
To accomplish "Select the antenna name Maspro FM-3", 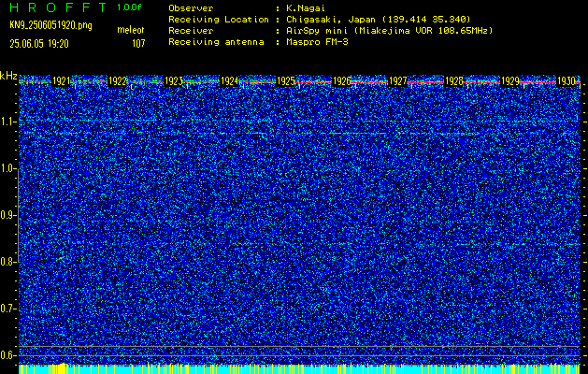I will click(317, 42).
